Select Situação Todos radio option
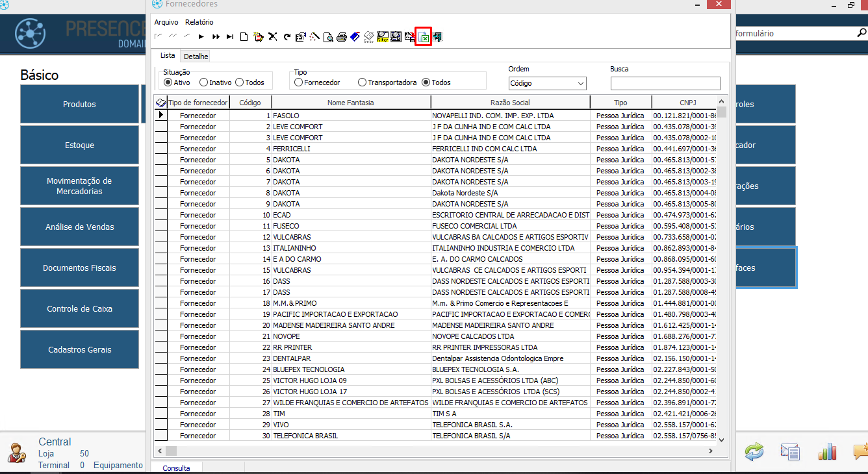This screenshot has width=868, height=474. 240,82
